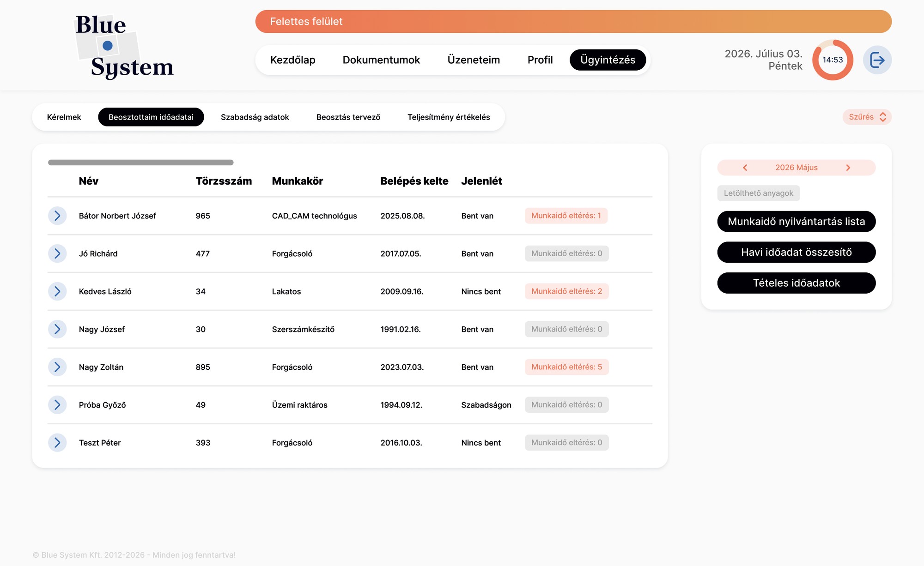Click the Letölthető anyagok label
Image resolution: width=924 pixels, height=566 pixels.
tap(758, 193)
